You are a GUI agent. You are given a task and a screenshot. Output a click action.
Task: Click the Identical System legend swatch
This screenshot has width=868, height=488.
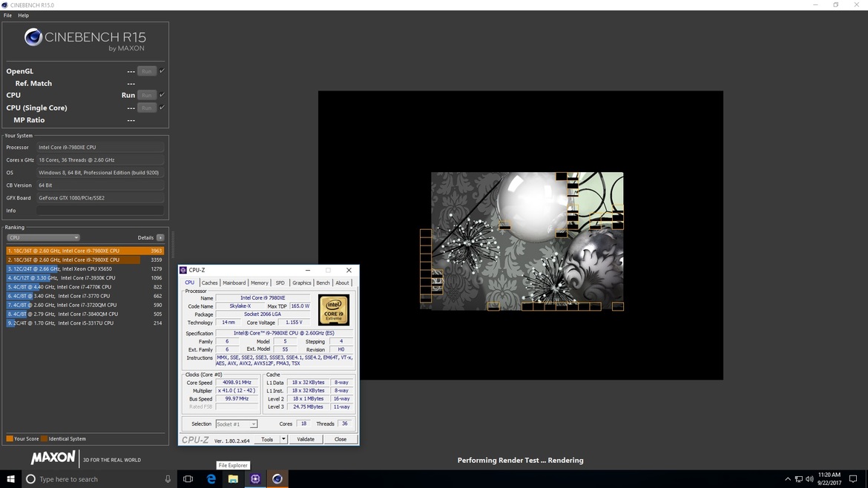coord(45,439)
